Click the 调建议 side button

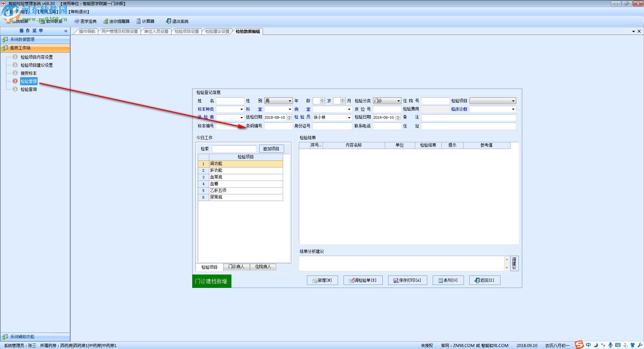coord(514,263)
